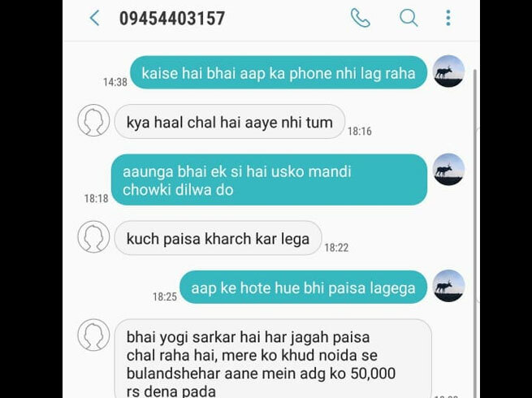
Task: Tap the 18:22 timestamp label
Action: coord(336,248)
